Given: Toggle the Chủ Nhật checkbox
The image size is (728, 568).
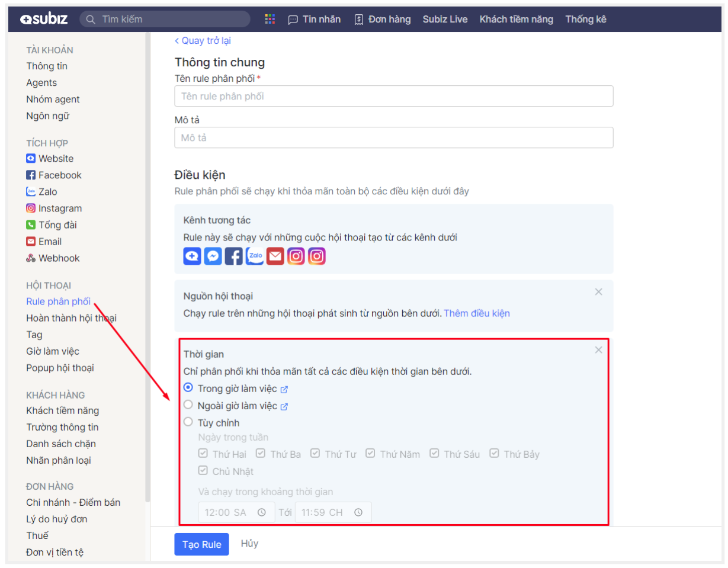Looking at the screenshot, I should pos(203,471).
